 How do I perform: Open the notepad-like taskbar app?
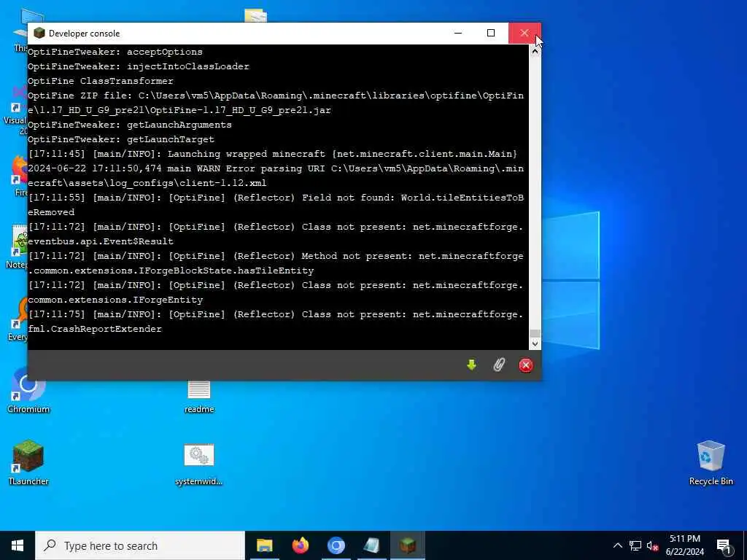pos(371,545)
